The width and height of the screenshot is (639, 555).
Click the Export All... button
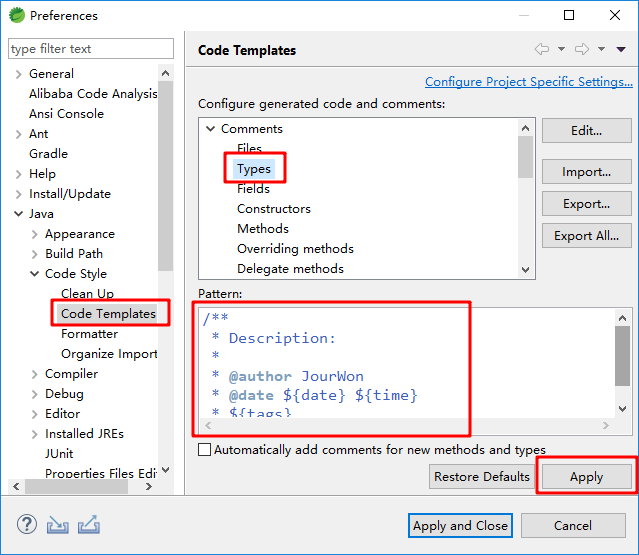pos(586,236)
